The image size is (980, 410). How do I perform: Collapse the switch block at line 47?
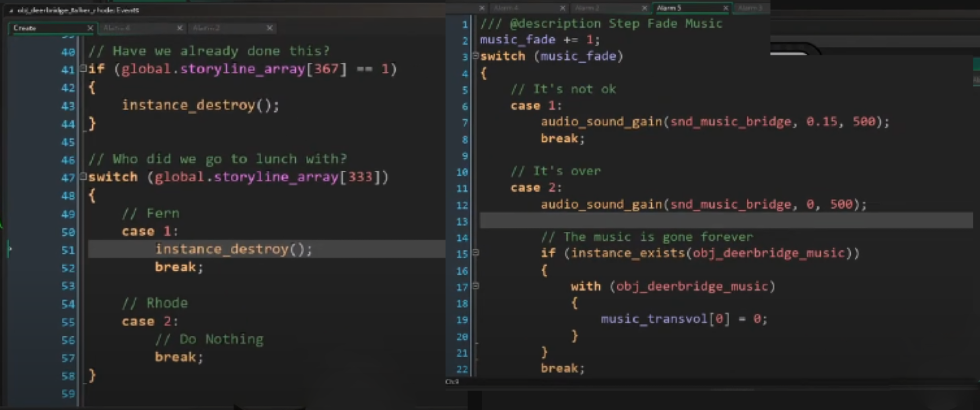click(x=83, y=176)
